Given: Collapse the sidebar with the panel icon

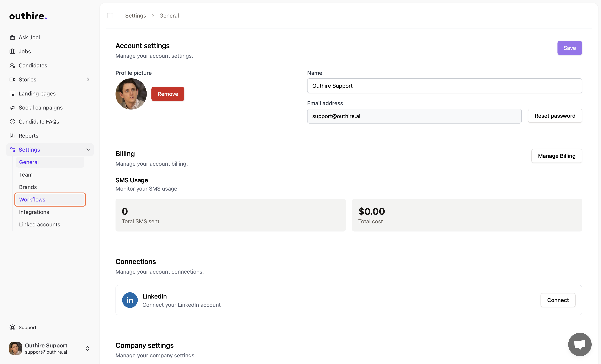Looking at the screenshot, I should (x=110, y=15).
